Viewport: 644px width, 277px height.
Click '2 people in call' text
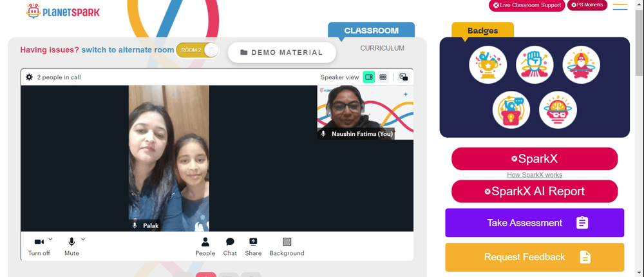(59, 77)
